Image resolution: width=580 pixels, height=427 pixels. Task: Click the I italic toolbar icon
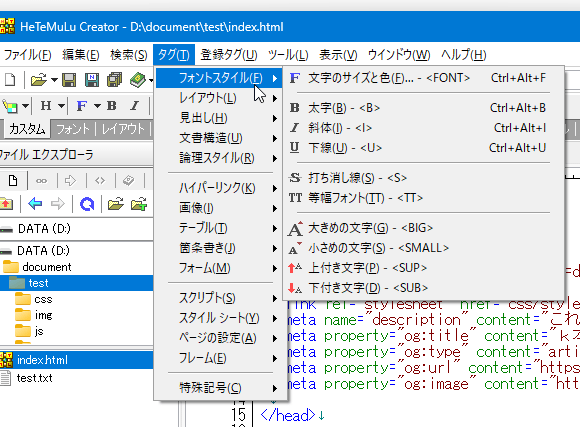click(x=135, y=106)
